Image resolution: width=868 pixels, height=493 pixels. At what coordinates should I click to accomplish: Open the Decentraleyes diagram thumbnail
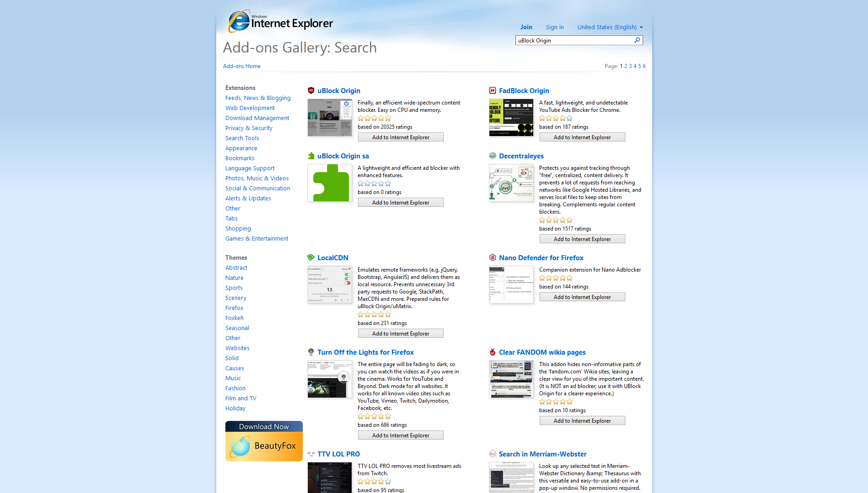511,183
